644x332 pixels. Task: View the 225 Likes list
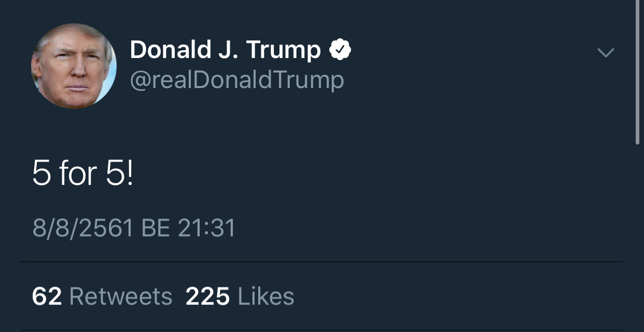pyautogui.click(x=240, y=297)
